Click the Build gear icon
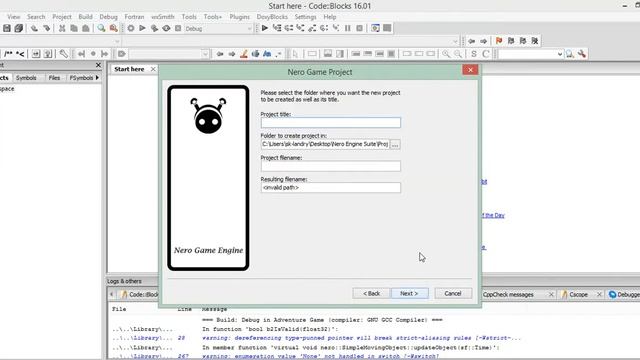 pyautogui.click(x=131, y=28)
